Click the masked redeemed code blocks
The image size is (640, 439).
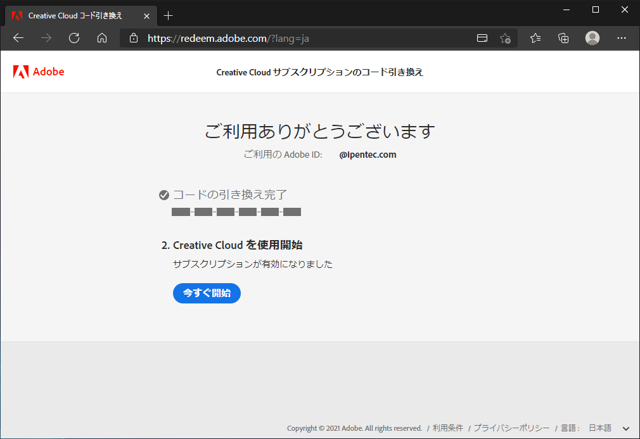236,212
